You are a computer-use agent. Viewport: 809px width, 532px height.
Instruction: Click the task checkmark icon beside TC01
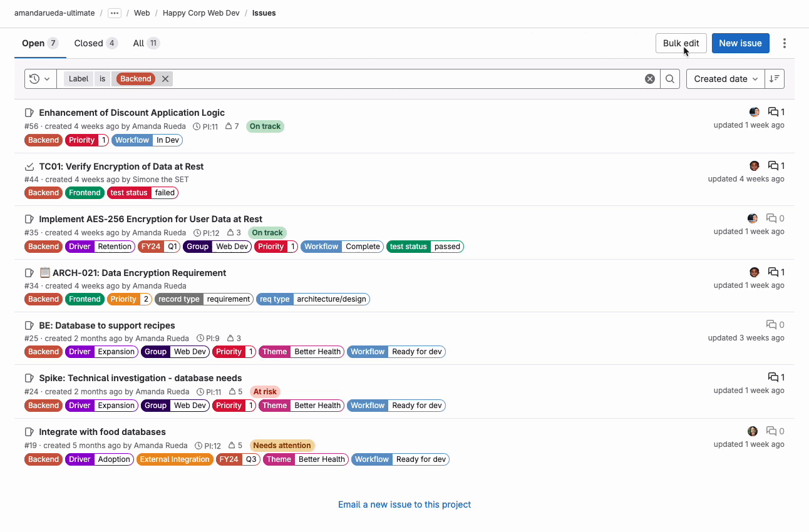click(29, 166)
